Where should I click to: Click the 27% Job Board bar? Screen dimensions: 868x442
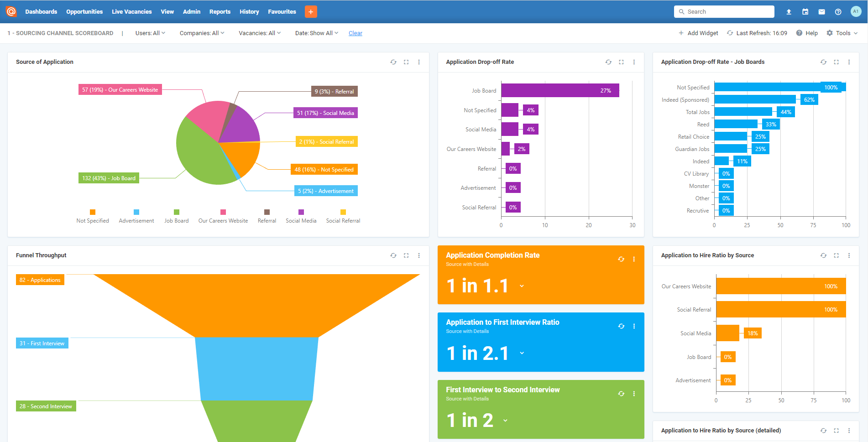pyautogui.click(x=560, y=91)
